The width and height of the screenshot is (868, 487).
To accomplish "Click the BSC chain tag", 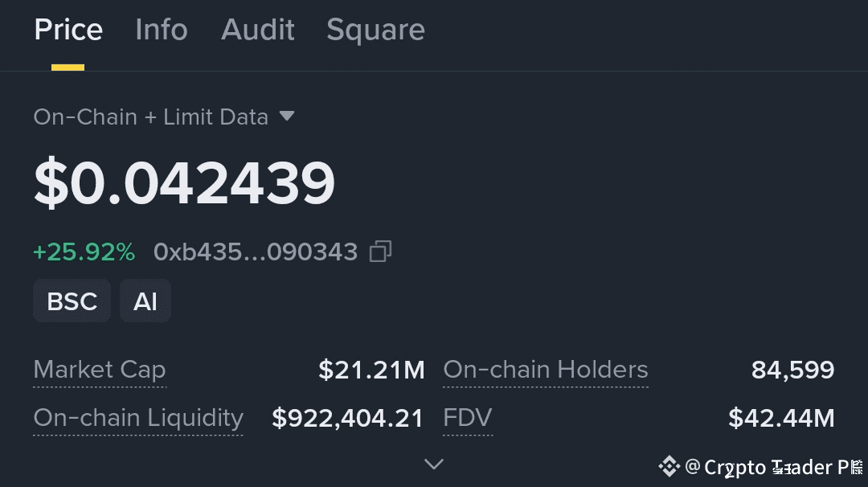I will [72, 301].
